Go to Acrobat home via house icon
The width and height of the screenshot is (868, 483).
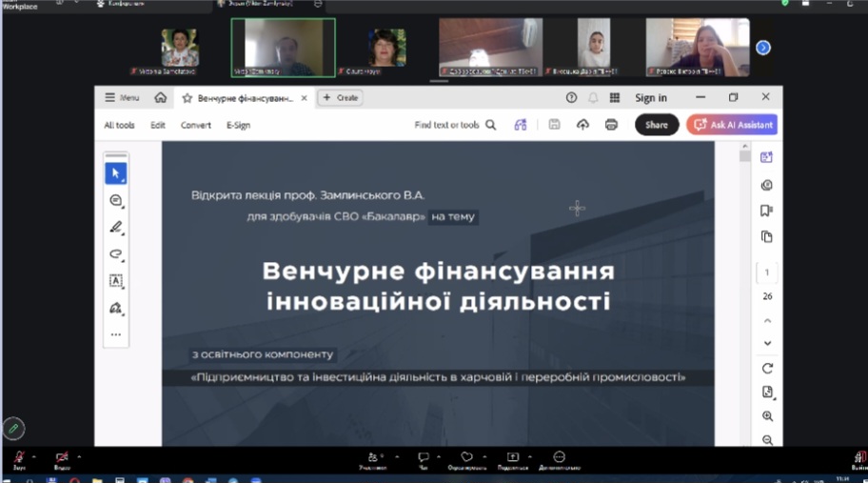click(161, 97)
